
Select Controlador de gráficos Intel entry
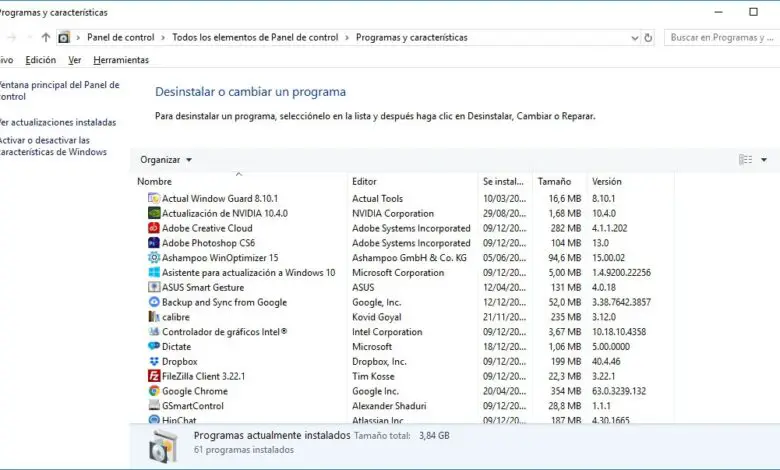tap(224, 332)
